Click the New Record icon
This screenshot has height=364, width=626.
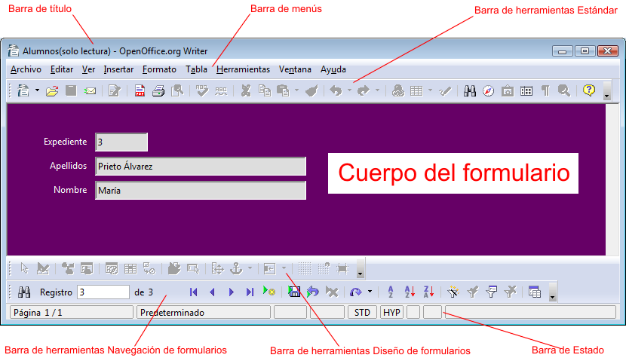[269, 291]
